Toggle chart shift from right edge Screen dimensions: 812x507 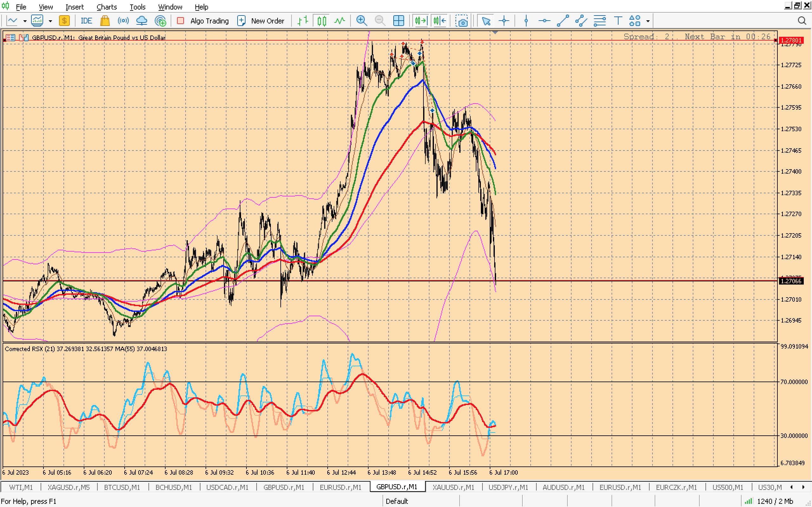(x=440, y=21)
